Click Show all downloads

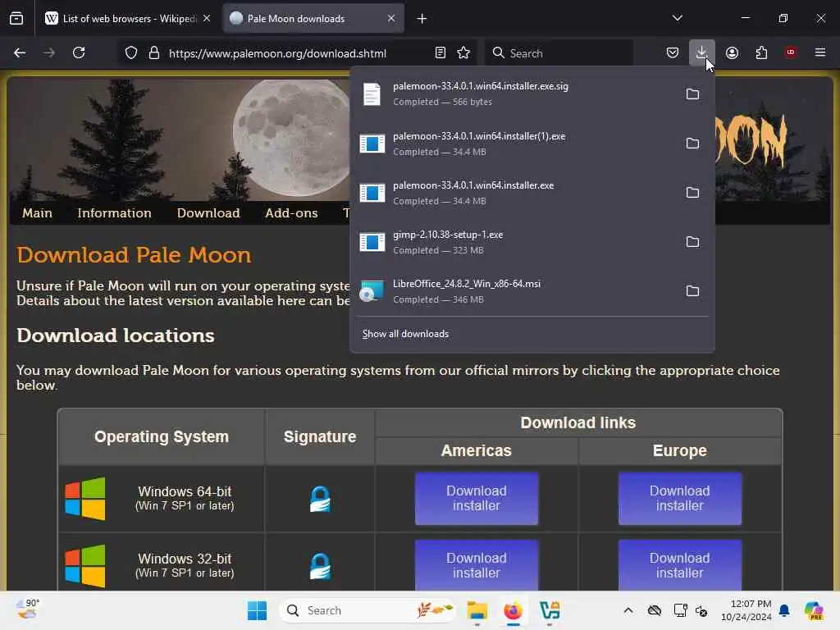pyautogui.click(x=405, y=334)
